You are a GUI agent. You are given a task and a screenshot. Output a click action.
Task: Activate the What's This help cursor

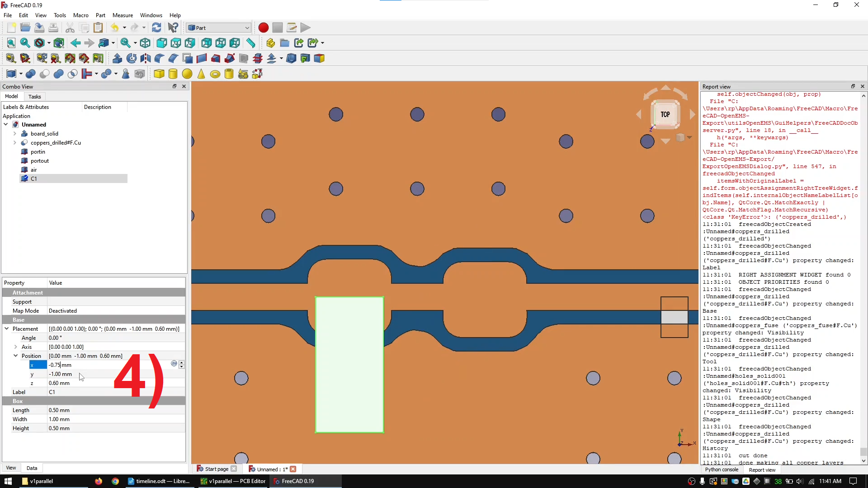click(x=173, y=28)
